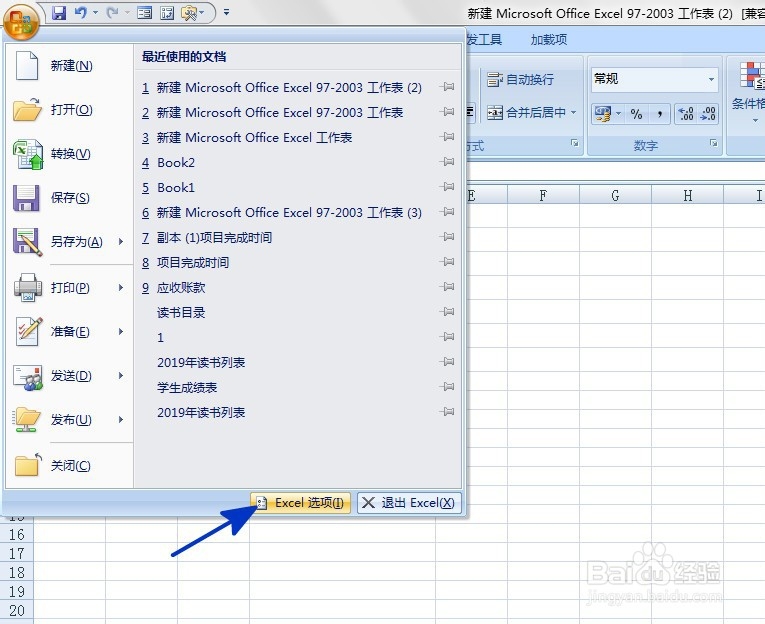Image resolution: width=765 pixels, height=624 pixels.
Task: Open the 合并后居中 dropdown arrow
Action: click(x=574, y=113)
